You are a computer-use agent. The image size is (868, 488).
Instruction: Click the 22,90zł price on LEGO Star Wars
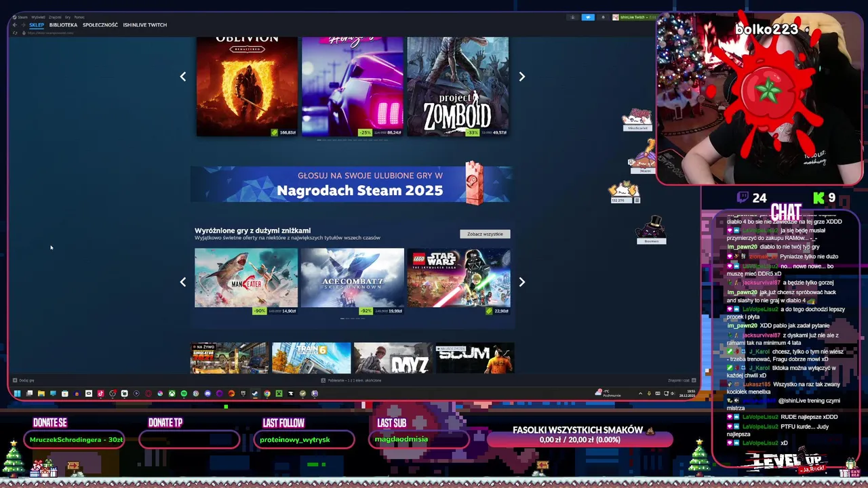[501, 311]
